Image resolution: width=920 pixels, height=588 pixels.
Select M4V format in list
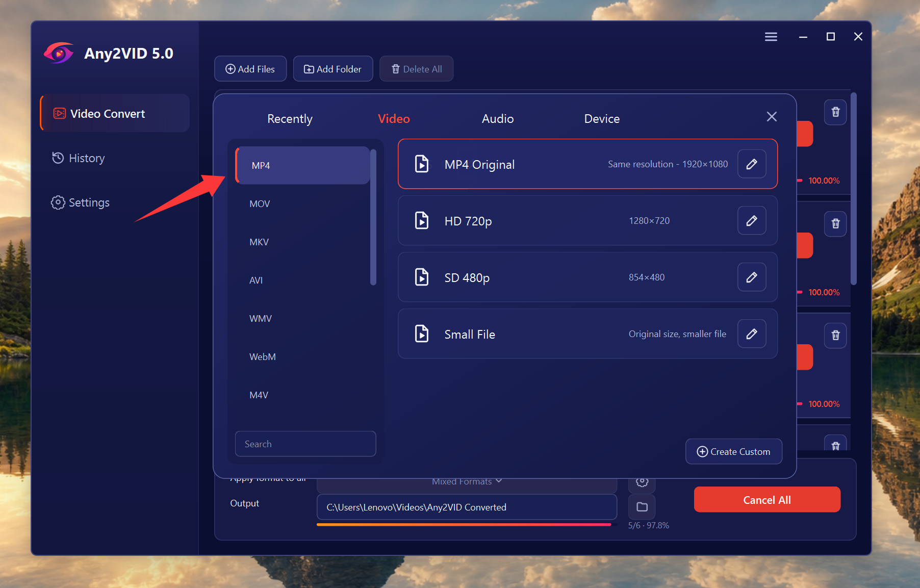[x=303, y=395]
